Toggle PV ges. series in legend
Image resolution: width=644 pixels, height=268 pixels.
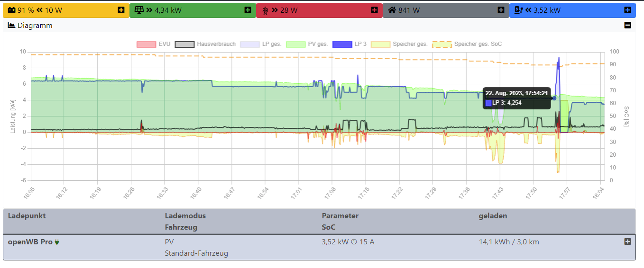coord(307,44)
